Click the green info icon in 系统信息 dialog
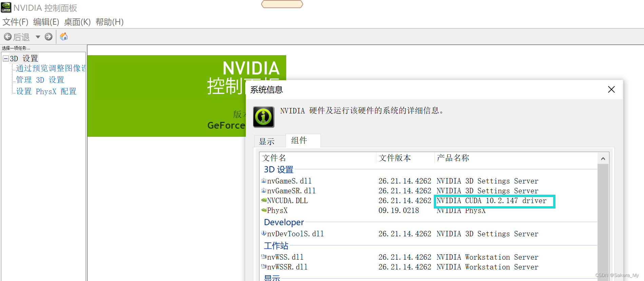 pos(264,117)
